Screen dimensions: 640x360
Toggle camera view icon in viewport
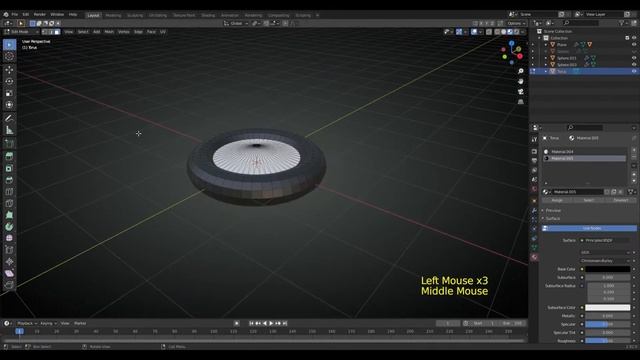click(x=520, y=92)
